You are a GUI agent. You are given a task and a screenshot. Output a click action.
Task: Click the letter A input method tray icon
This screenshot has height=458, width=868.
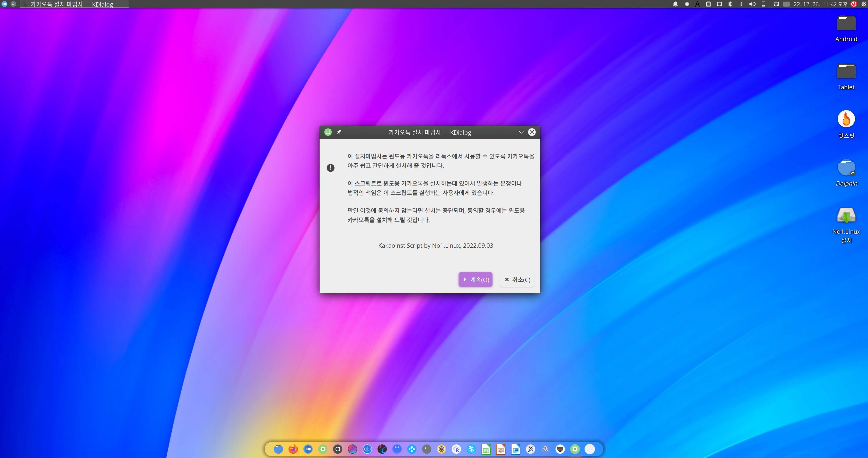(697, 4)
